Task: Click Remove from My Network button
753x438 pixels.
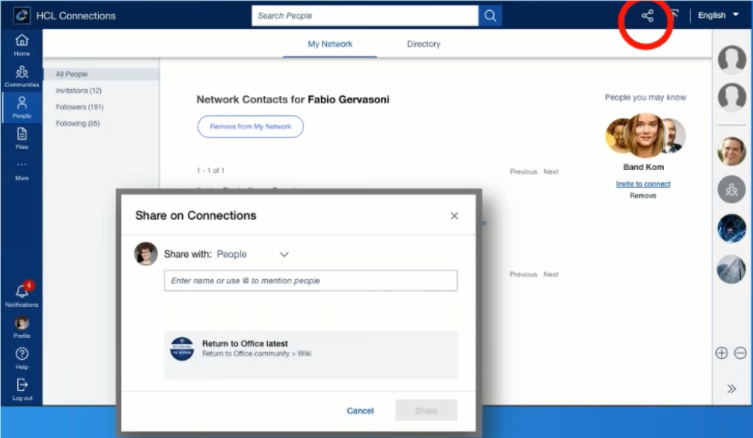Action: coord(250,126)
